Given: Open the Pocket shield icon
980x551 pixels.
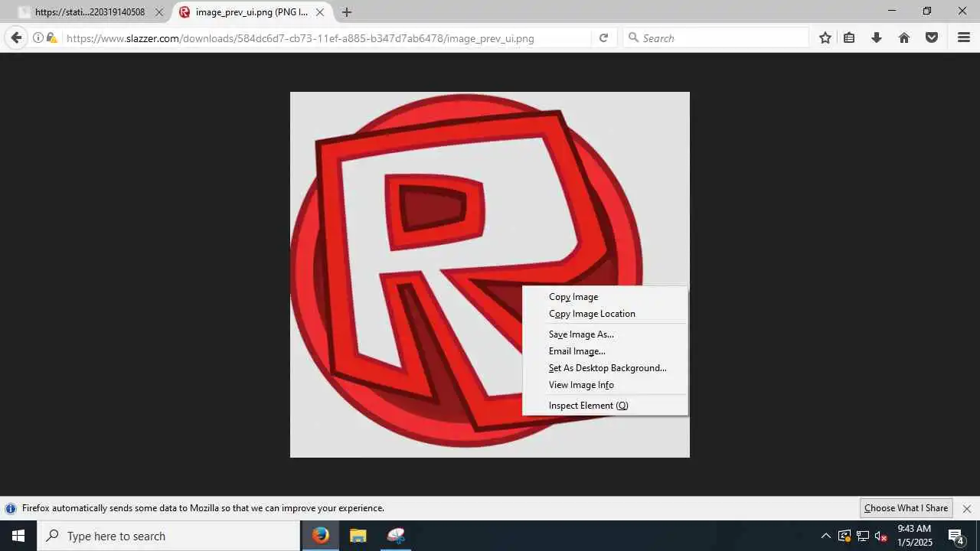Looking at the screenshot, I should 932,37.
